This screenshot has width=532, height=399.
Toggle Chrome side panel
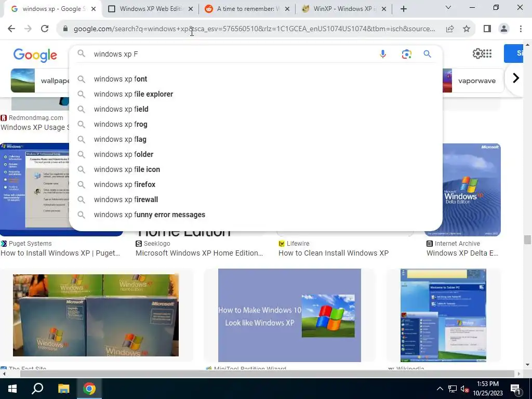point(487,29)
